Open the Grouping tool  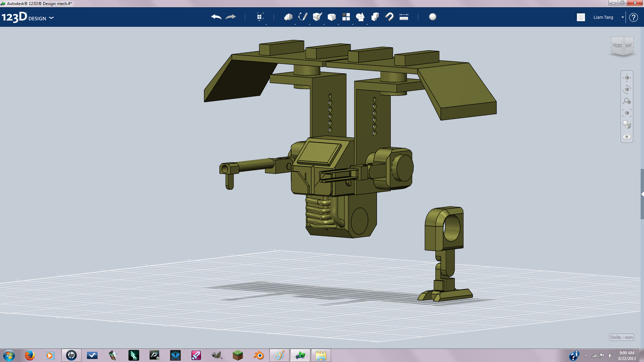pos(360,17)
